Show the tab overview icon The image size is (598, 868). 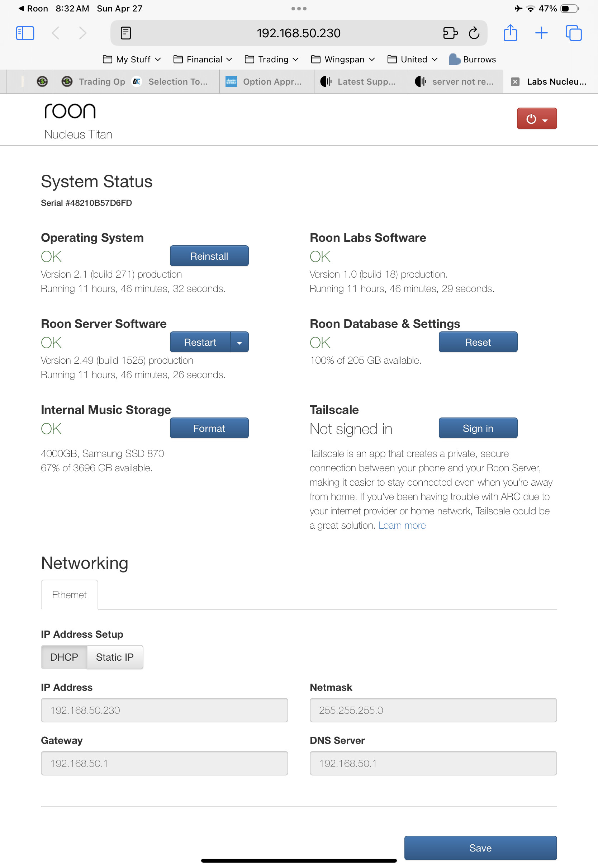573,33
